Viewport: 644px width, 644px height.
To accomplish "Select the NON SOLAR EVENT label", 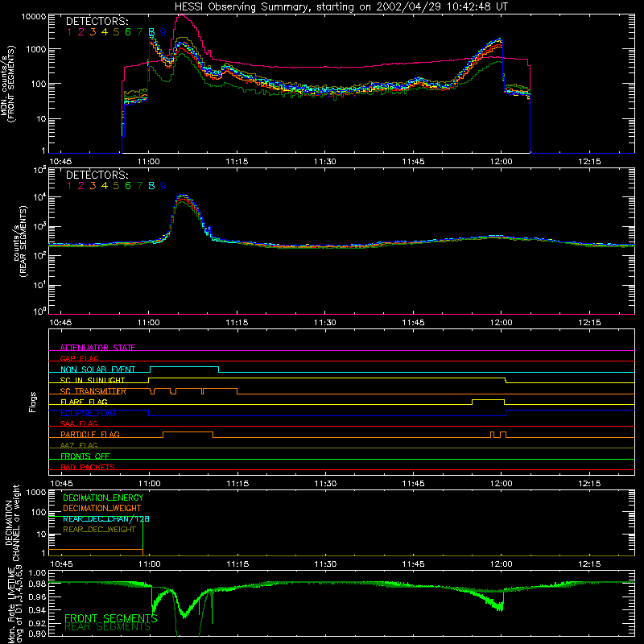I will point(97,369).
